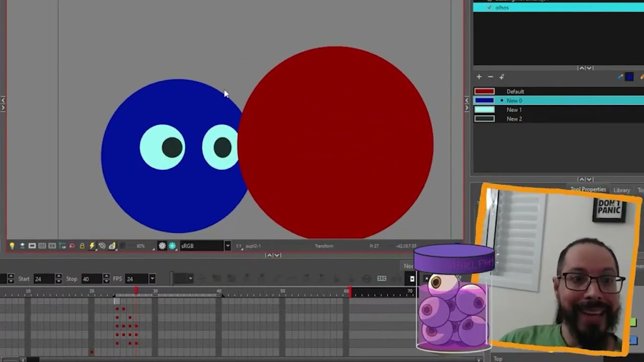Viewport: 644px width, 362px height.
Task: Click the red Default colour swatch
Action: pyautogui.click(x=485, y=92)
